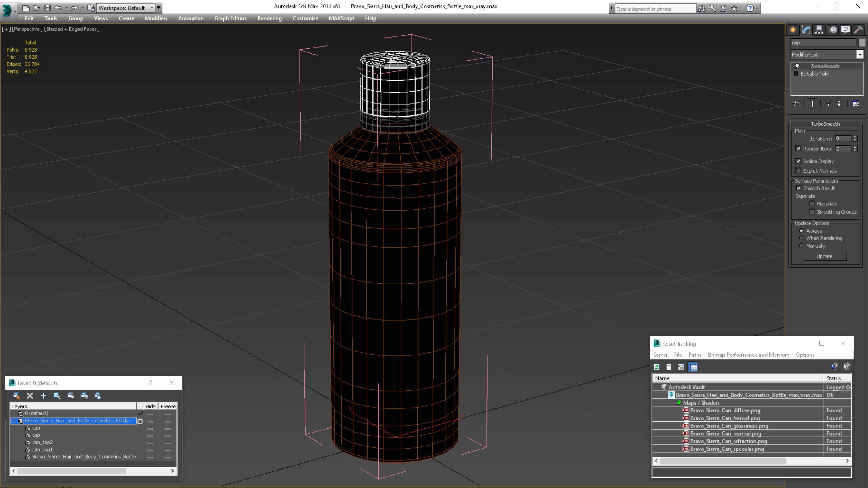
Task: Toggle Smooth Result checkbox
Action: tap(799, 188)
